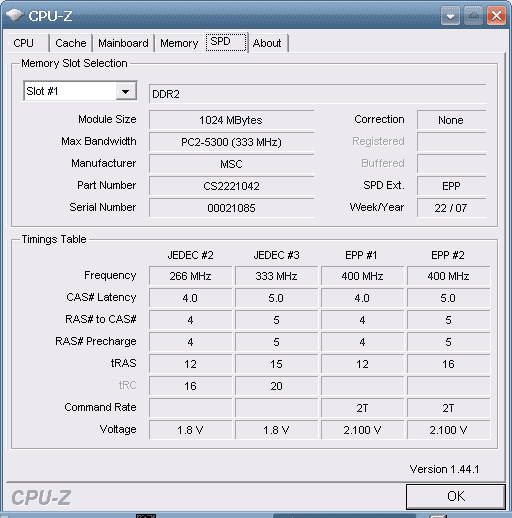Open the Cache tab

(x=71, y=43)
